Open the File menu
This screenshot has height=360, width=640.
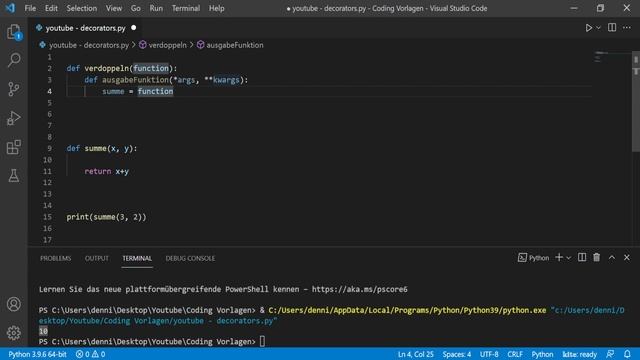click(x=30, y=8)
